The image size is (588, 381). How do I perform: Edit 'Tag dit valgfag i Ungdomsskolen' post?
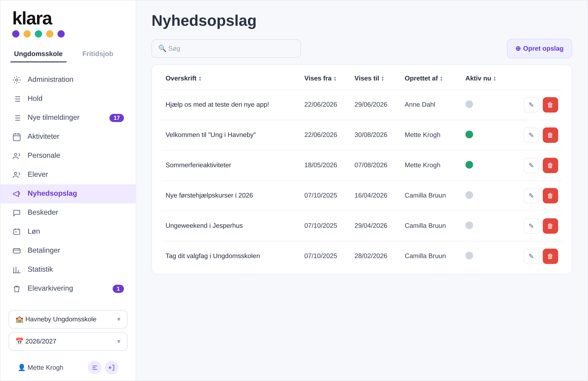531,256
